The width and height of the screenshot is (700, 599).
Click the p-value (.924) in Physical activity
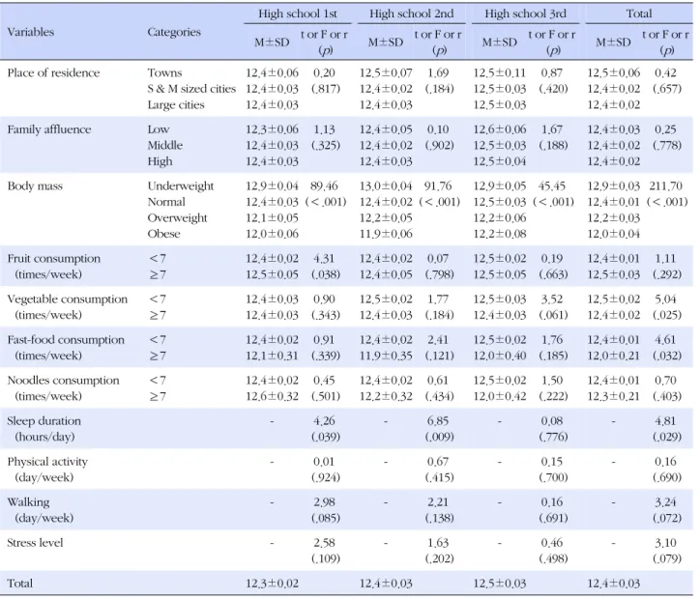(326, 477)
